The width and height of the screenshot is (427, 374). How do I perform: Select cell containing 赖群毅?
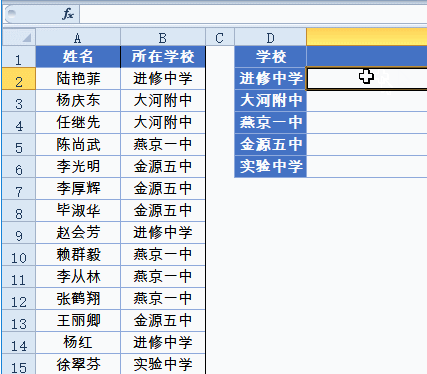click(x=78, y=255)
